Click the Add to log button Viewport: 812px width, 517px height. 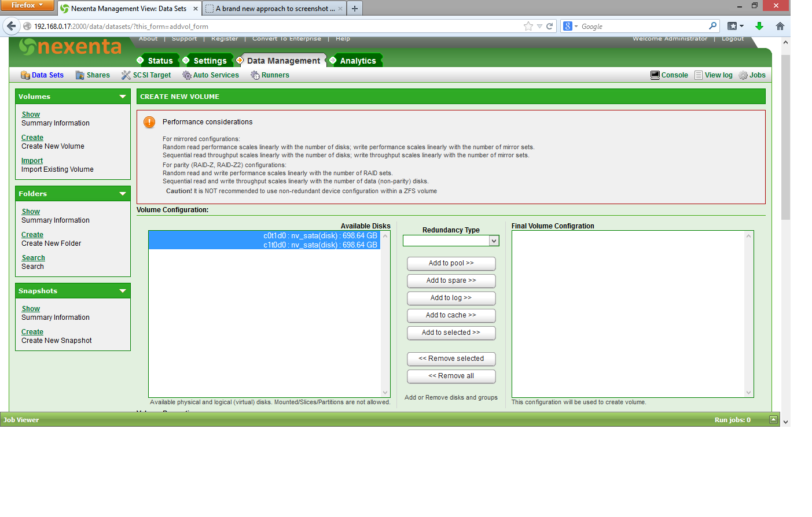tap(451, 298)
